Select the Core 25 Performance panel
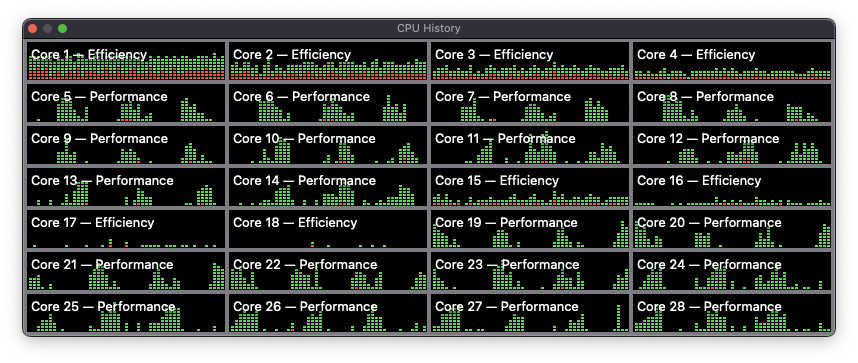This screenshot has width=858, height=363. (126, 313)
